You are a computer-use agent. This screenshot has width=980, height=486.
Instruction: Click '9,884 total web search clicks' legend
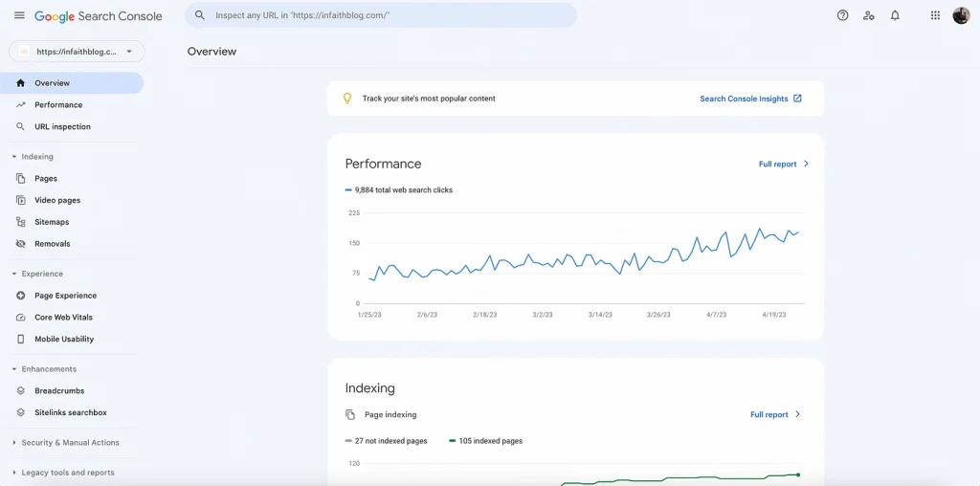coord(399,189)
